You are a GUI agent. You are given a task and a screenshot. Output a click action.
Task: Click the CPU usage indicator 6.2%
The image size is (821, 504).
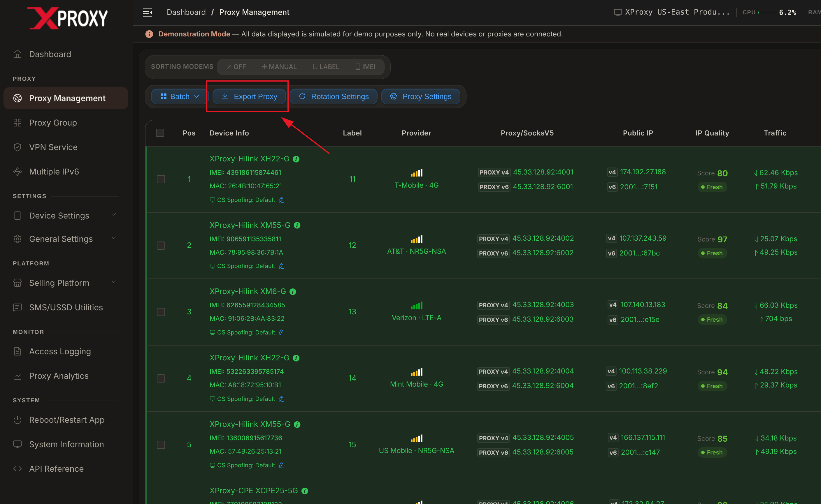coord(769,12)
